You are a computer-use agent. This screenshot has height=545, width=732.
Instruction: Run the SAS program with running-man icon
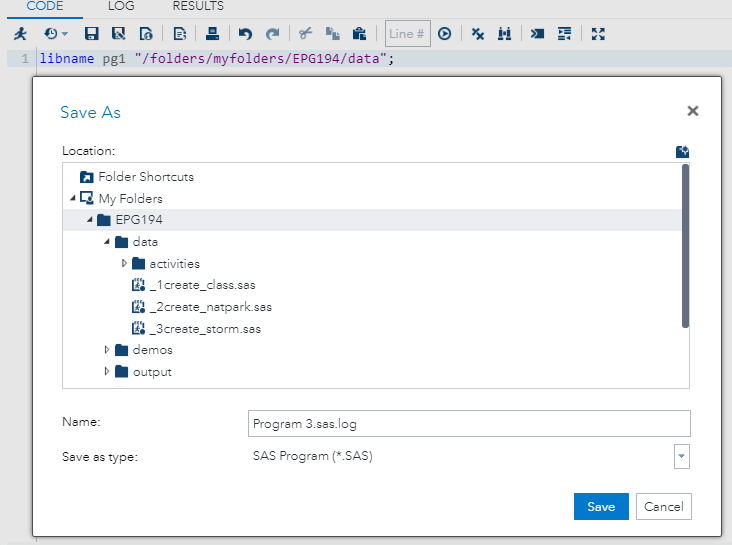(x=20, y=33)
